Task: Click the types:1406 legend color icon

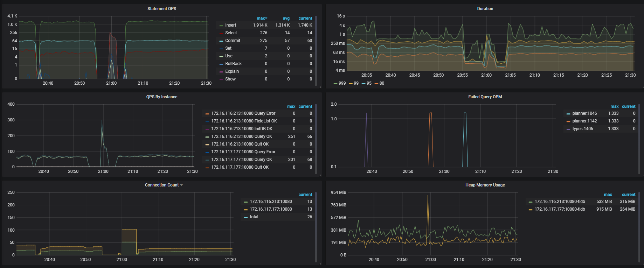Action: (568, 129)
